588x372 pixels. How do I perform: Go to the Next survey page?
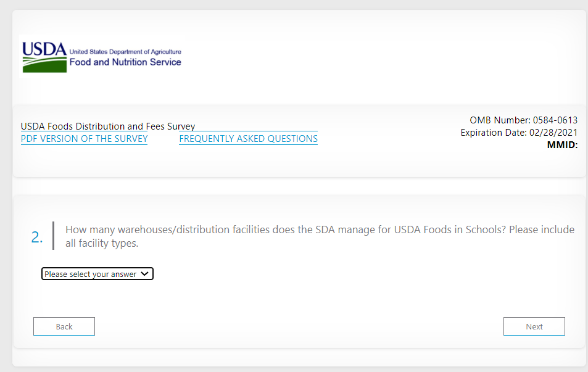(534, 326)
